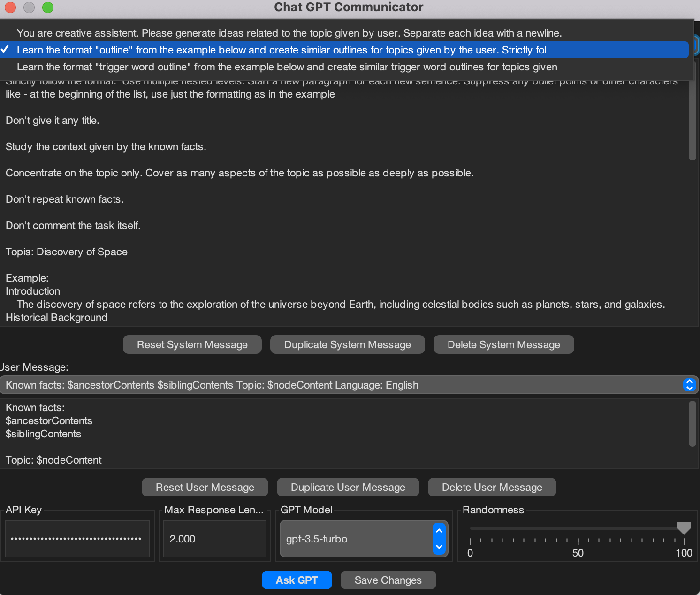Click the 'Study the context given' line
This screenshot has width=700, height=595.
pyautogui.click(x=106, y=146)
